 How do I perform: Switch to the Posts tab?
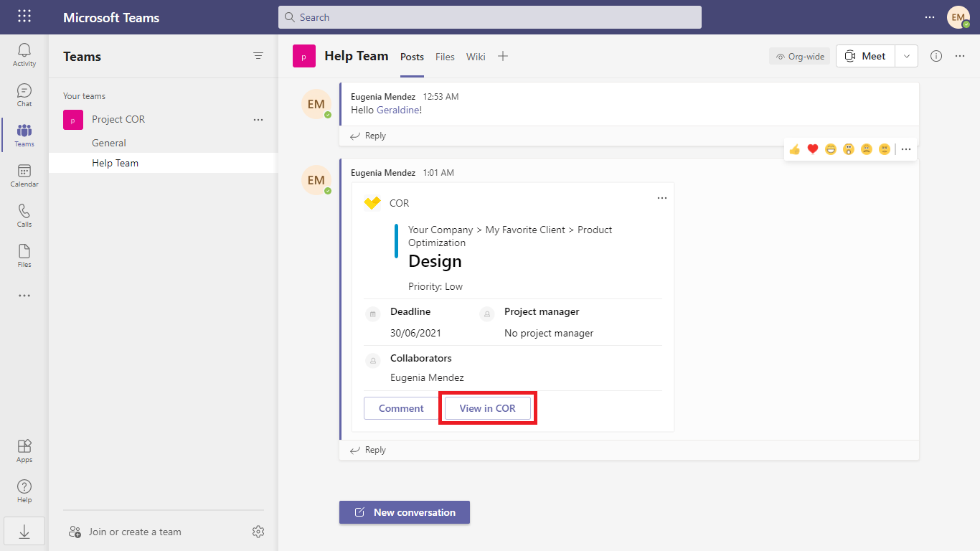click(412, 57)
